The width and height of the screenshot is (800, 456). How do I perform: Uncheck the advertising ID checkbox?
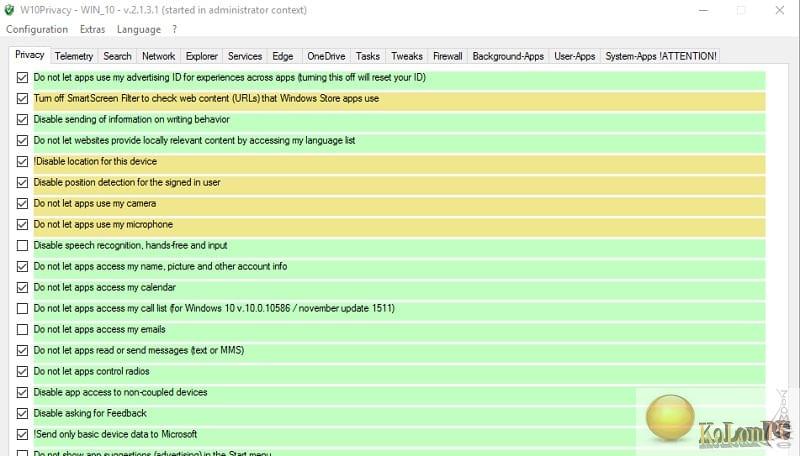click(22, 78)
